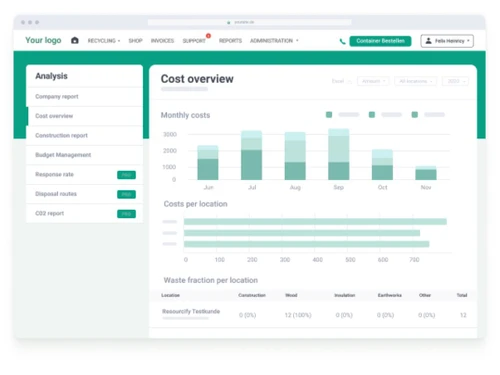Click the Aug bar in Monthly costs
Viewport: 500px width, 375px height.
pos(295,156)
